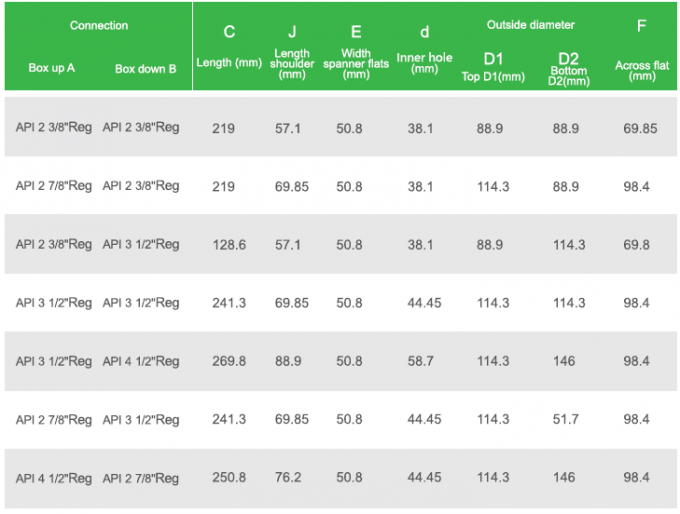Select the D2 Bottom column header
Image resolution: width=680 pixels, height=514 pixels.
[x=568, y=66]
